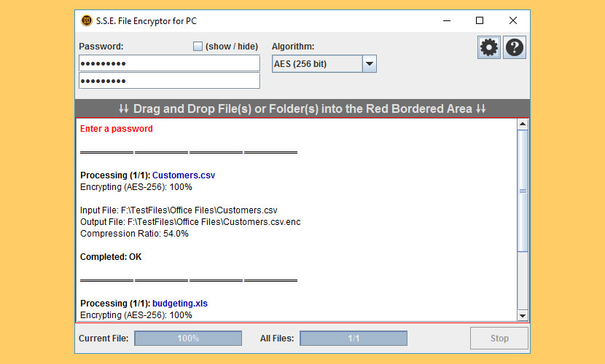605x364 pixels.
Task: Close the S.S.E. File Encryptor window
Action: click(x=512, y=20)
